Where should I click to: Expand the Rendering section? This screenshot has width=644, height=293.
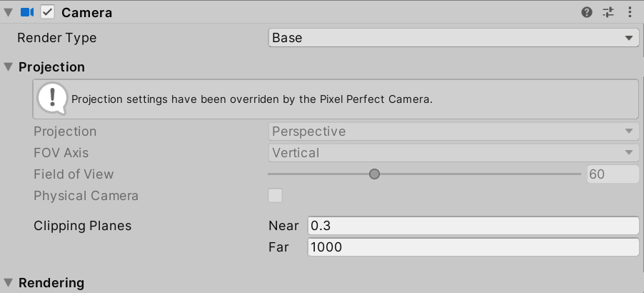pyautogui.click(x=9, y=283)
